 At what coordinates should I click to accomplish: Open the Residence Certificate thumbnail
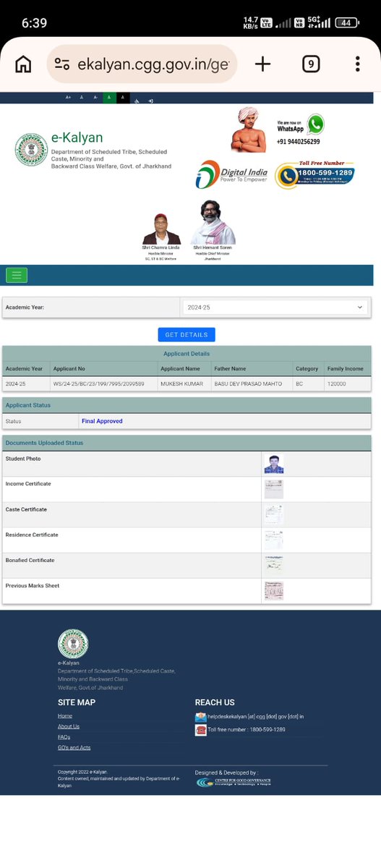[273, 540]
